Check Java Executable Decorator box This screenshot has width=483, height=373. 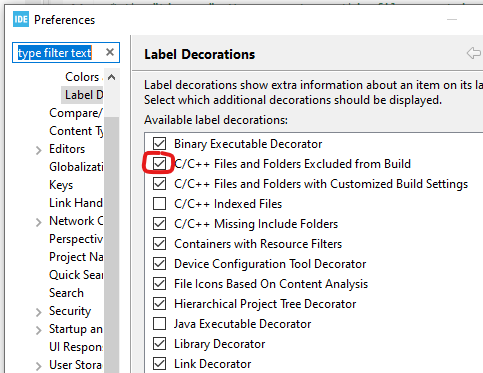coord(159,324)
